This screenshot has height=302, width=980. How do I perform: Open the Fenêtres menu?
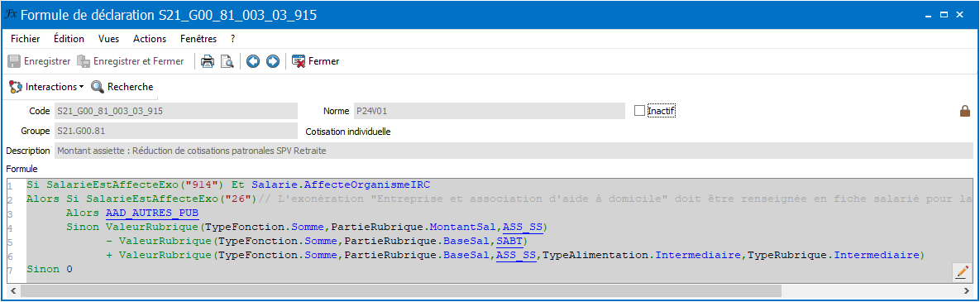click(198, 39)
